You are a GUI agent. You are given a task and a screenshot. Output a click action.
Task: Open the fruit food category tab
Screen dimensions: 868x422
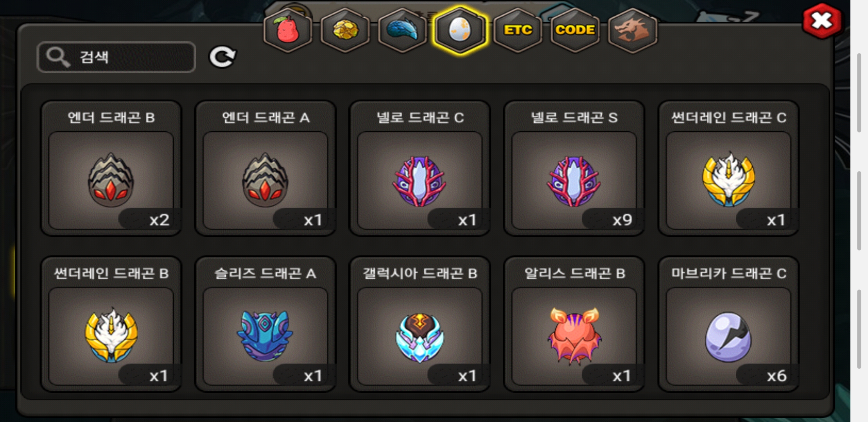pos(288,30)
